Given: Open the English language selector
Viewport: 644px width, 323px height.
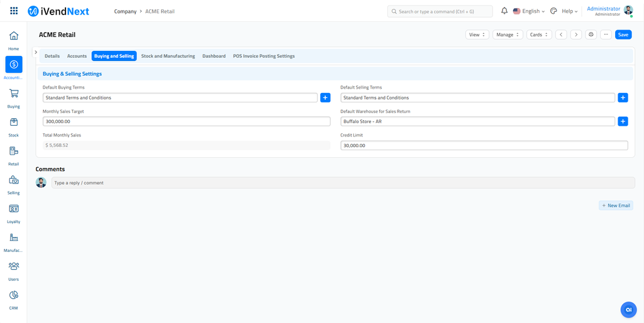Looking at the screenshot, I should point(529,11).
